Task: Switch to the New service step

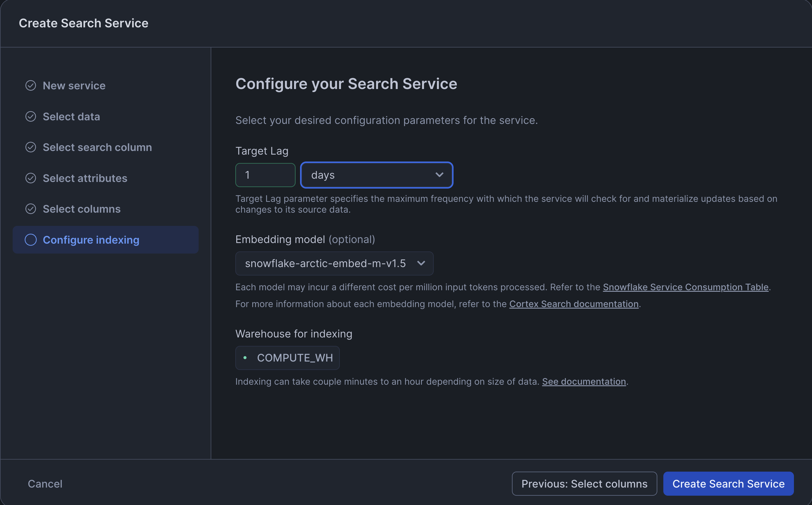Action: coord(74,85)
